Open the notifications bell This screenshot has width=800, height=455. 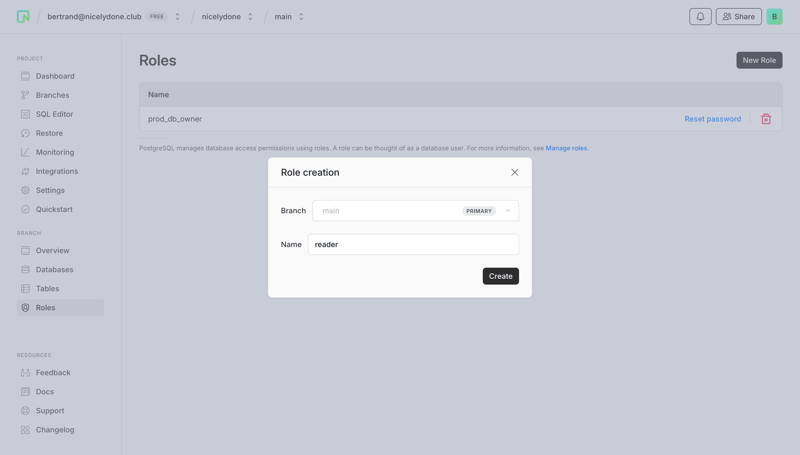[700, 16]
